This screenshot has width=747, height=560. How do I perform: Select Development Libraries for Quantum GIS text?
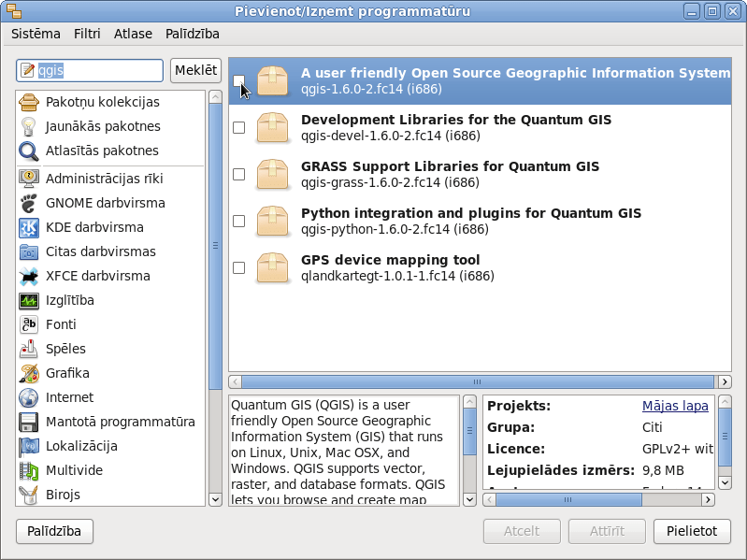click(x=456, y=120)
